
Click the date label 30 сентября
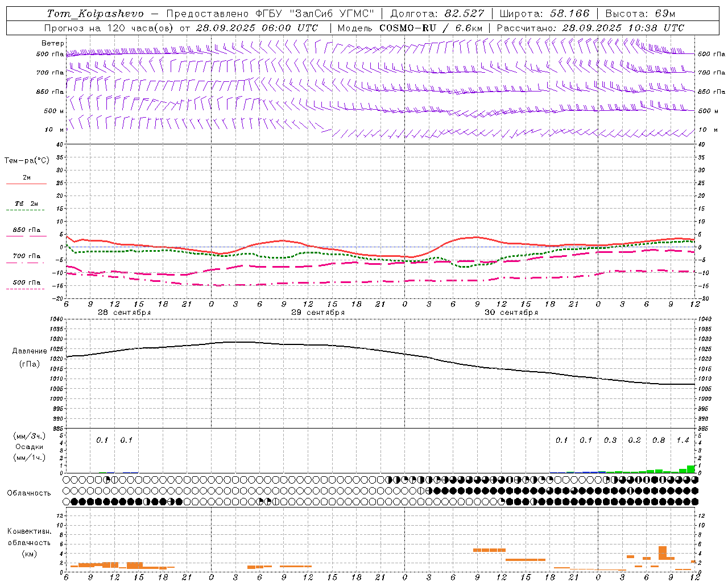tap(511, 313)
